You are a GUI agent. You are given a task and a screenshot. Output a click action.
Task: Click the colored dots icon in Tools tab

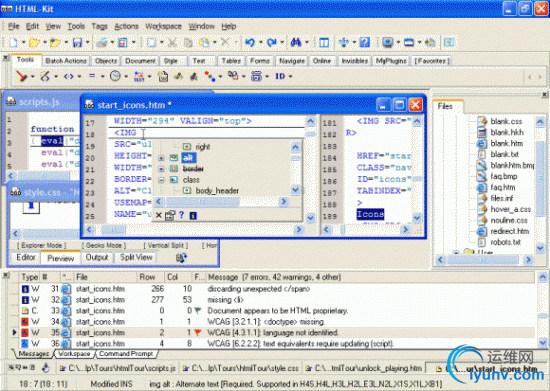pos(210,76)
